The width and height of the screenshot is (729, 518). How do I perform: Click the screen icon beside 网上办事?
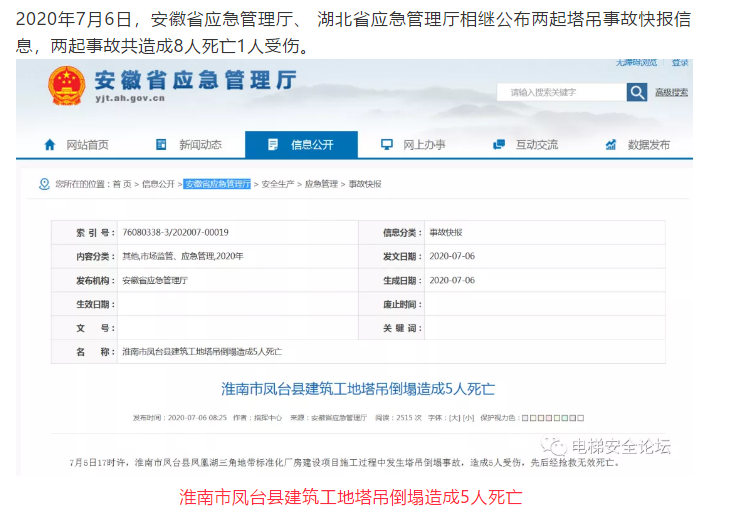point(387,145)
